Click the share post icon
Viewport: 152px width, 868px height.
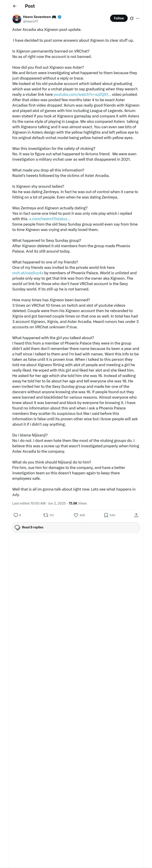pos(136,515)
